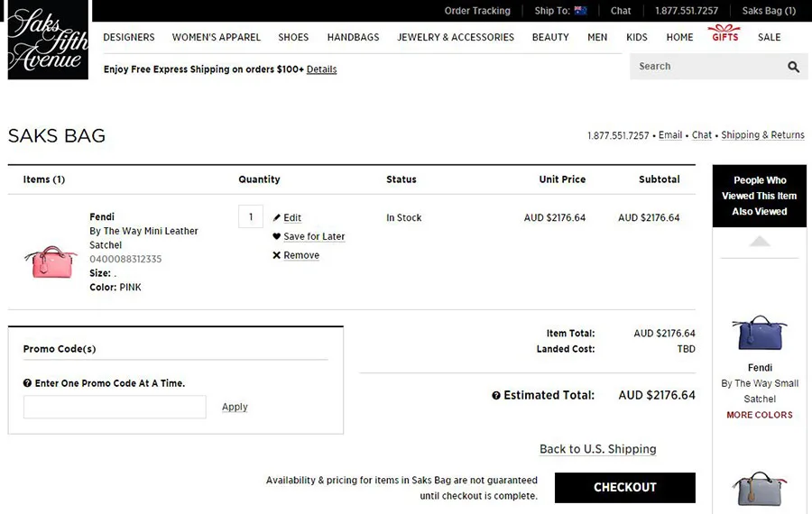Click the help icon beside Estimated Total
Image resolution: width=812 pixels, height=514 pixels.
(x=496, y=396)
